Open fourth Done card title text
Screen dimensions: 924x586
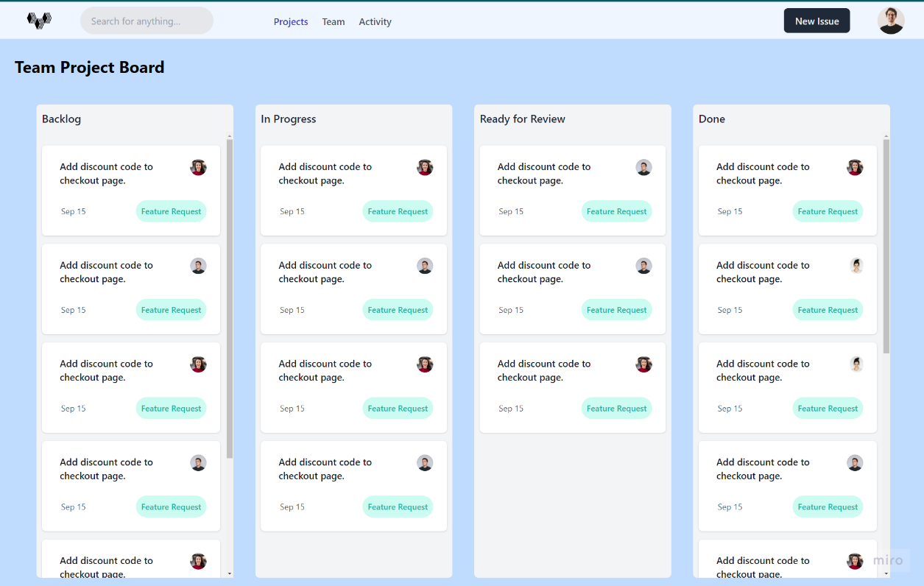point(763,469)
